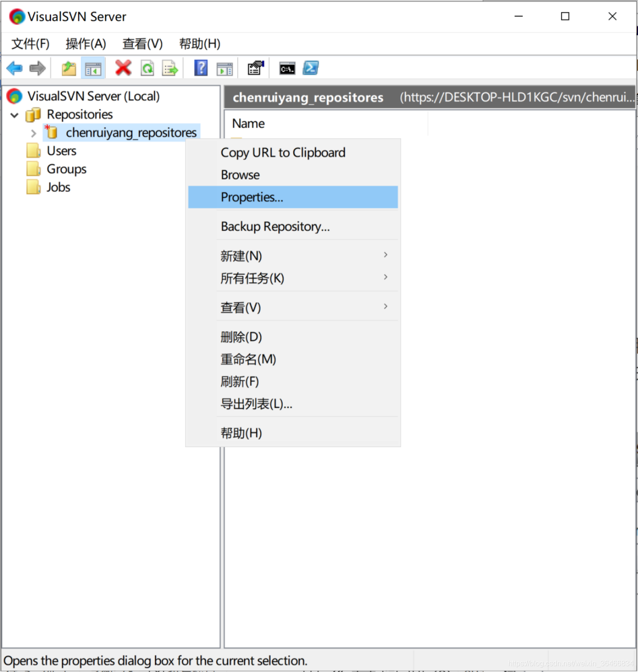Select VisualSVN Server (Local) root node
638x672 pixels.
94,96
